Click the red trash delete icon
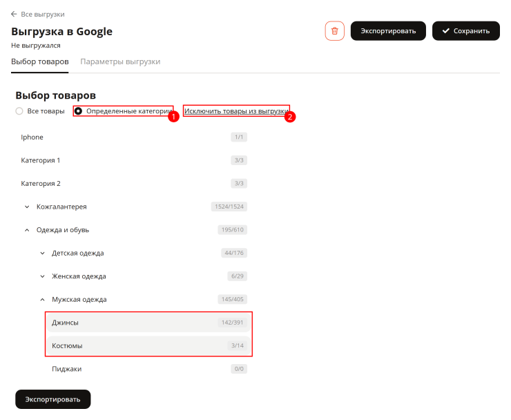 pos(334,31)
